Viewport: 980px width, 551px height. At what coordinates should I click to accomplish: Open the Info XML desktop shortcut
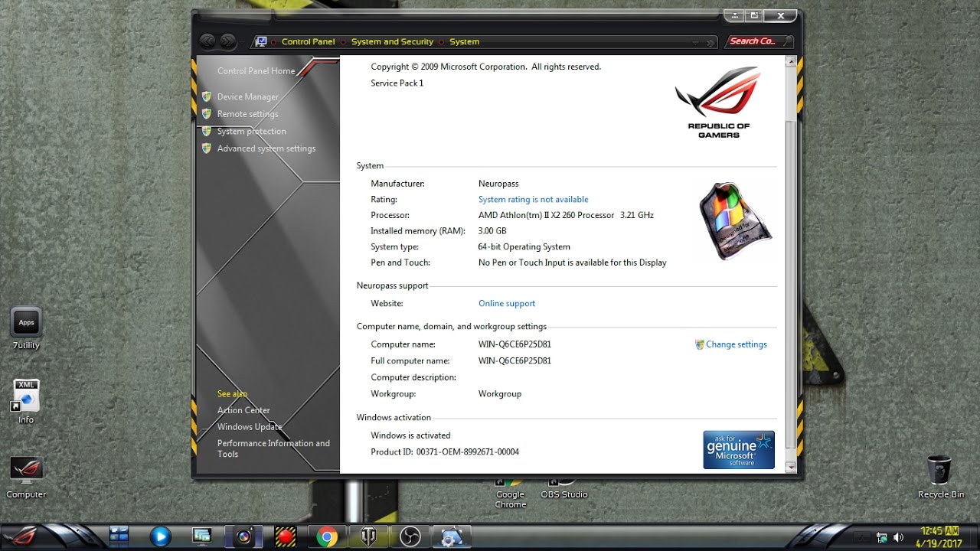(26, 402)
